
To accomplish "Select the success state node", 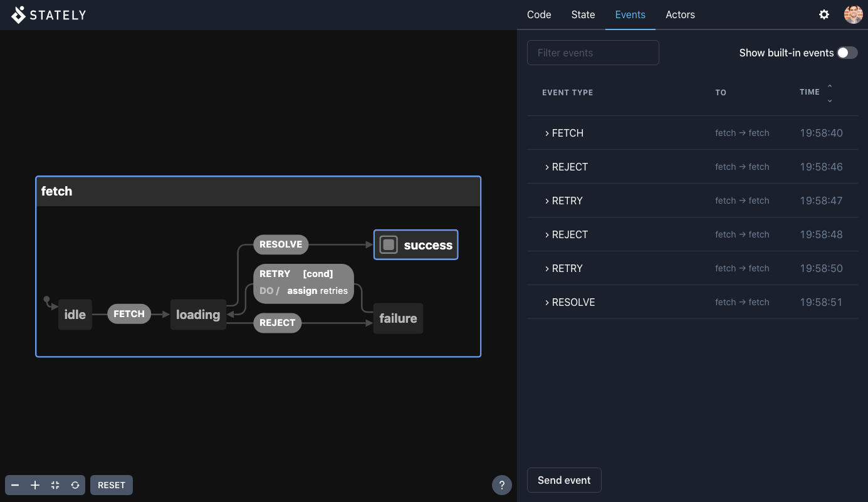I will [x=416, y=244].
